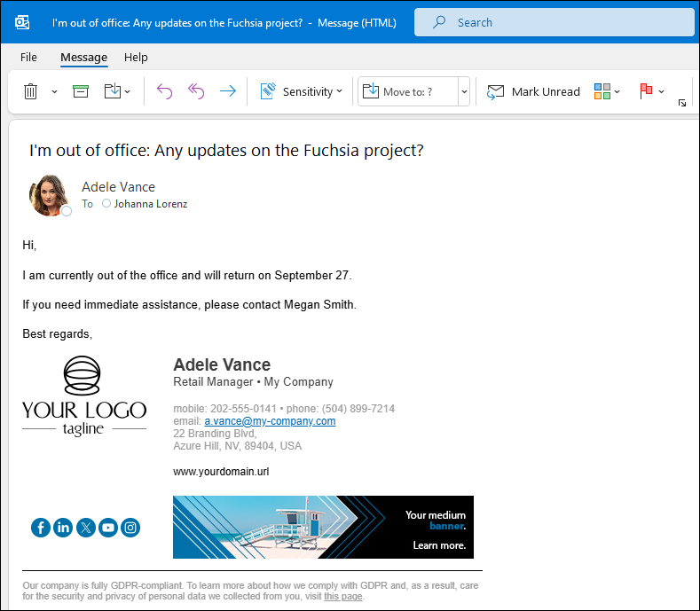Open the a.vance@my-company.com email link
This screenshot has height=611, width=700.
[270, 421]
